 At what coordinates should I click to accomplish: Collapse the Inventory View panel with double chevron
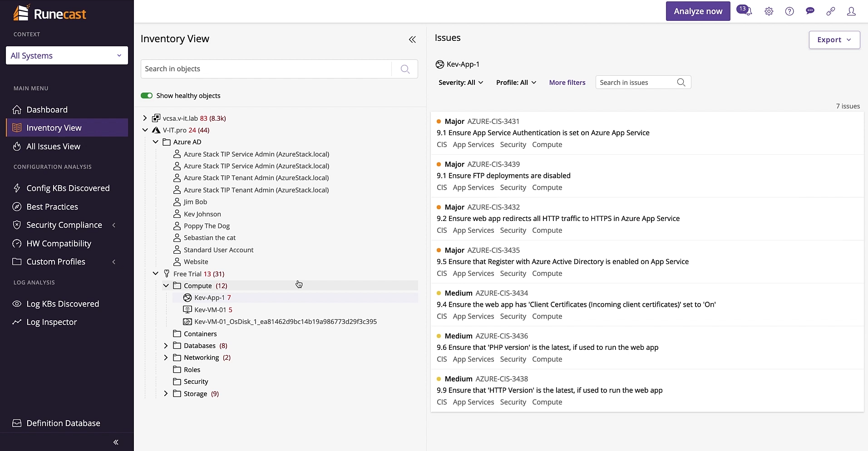(412, 39)
